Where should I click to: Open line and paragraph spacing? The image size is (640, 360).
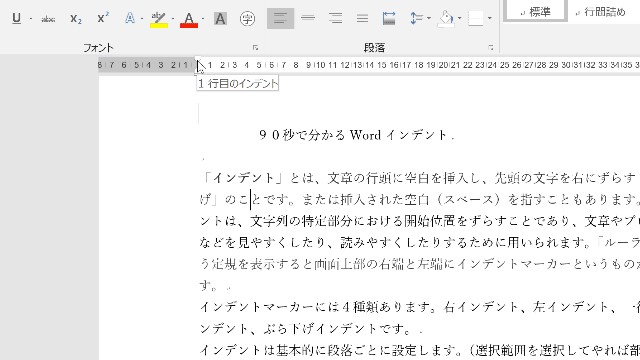[x=416, y=18]
